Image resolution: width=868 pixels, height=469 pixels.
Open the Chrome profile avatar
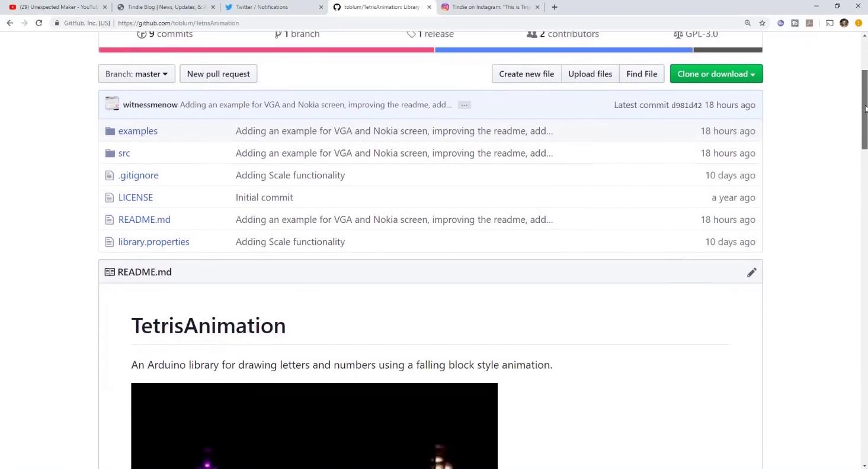coord(844,23)
